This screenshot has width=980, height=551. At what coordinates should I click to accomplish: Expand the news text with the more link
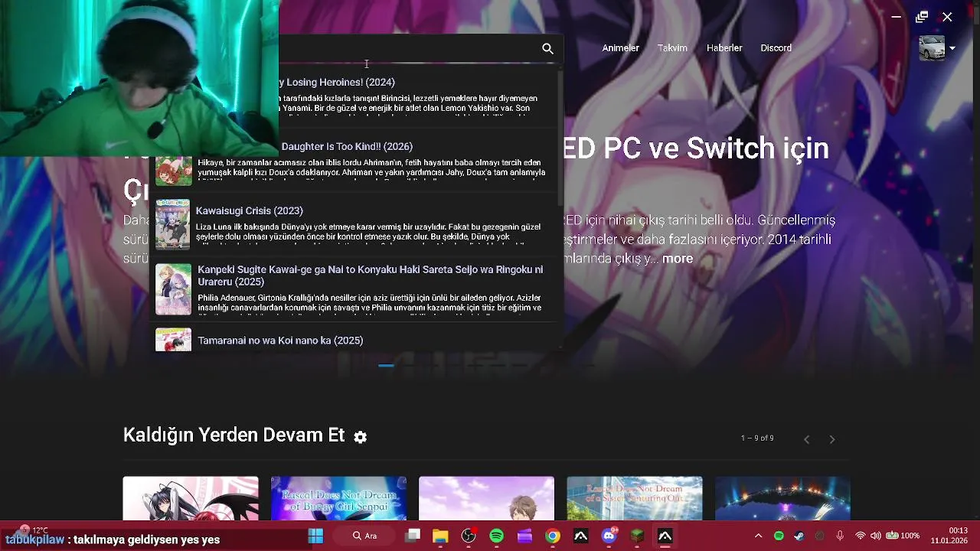pos(678,259)
